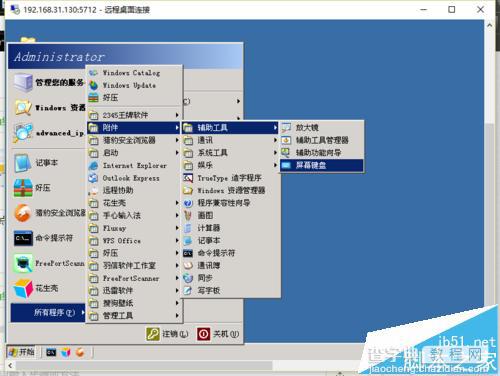The width and height of the screenshot is (500, 376).
Task: Open 猎豹安全浏览器 program folder
Action: pos(134,140)
